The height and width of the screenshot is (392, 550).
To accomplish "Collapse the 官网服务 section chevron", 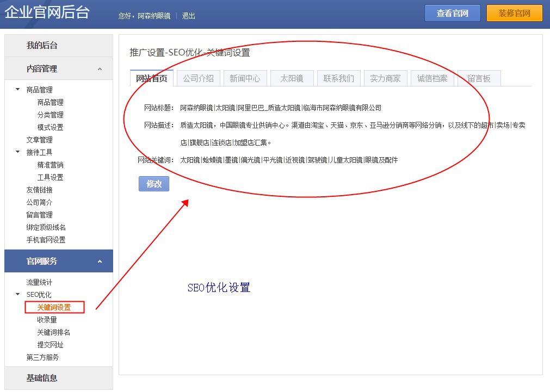I will coord(100,262).
